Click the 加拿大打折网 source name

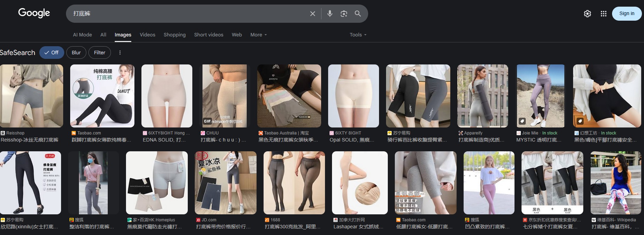pyautogui.click(x=352, y=220)
